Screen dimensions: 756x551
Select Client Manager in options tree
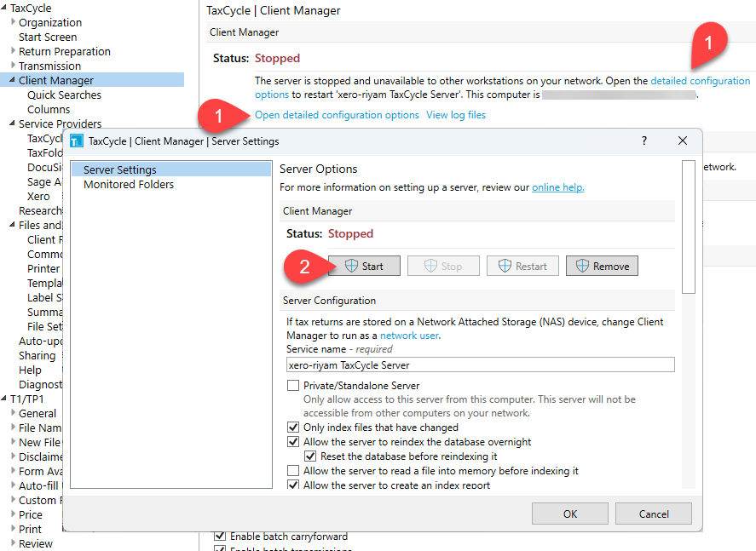56,80
